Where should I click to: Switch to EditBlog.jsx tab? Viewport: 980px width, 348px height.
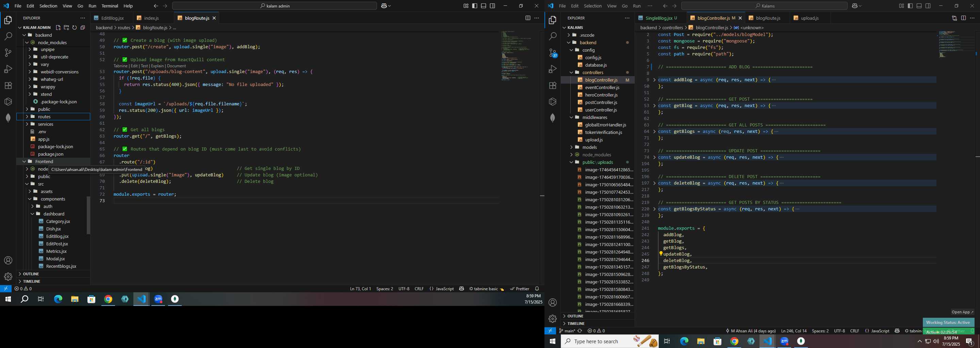click(112, 18)
